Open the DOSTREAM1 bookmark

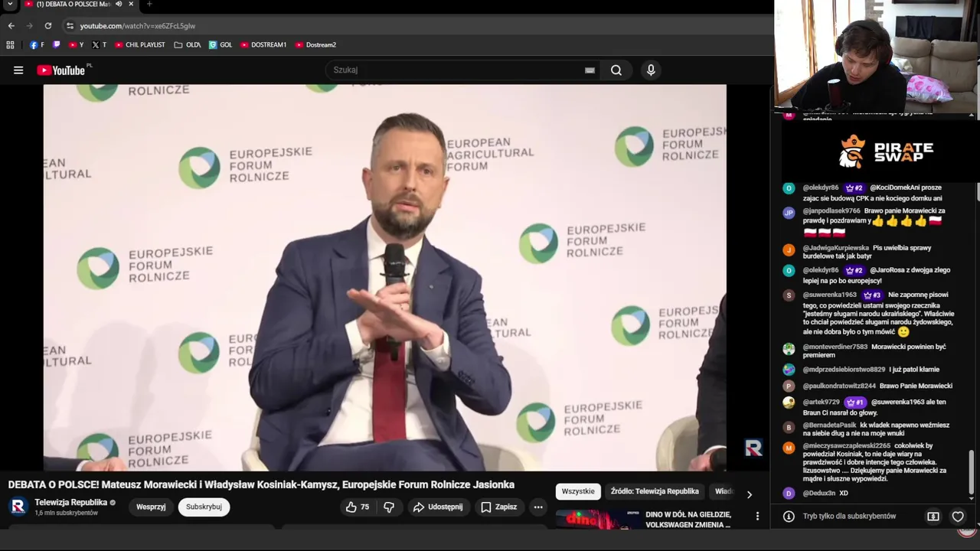263,45
